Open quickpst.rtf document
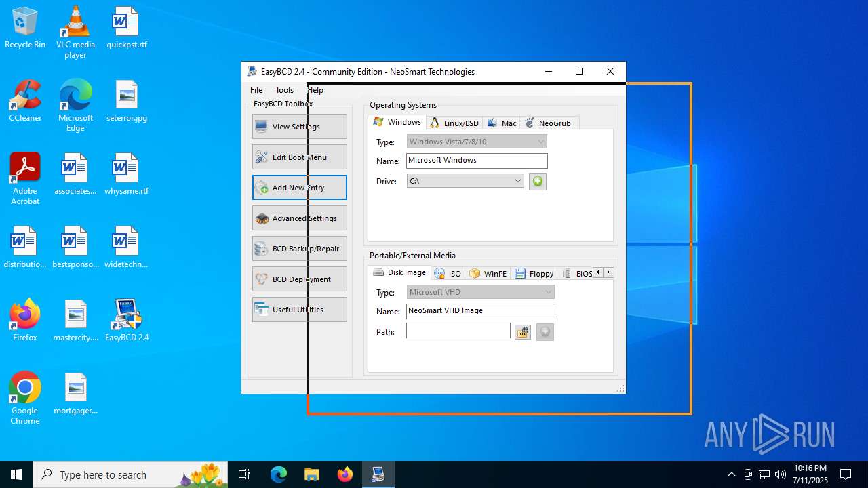This screenshot has height=488, width=868. (127, 28)
